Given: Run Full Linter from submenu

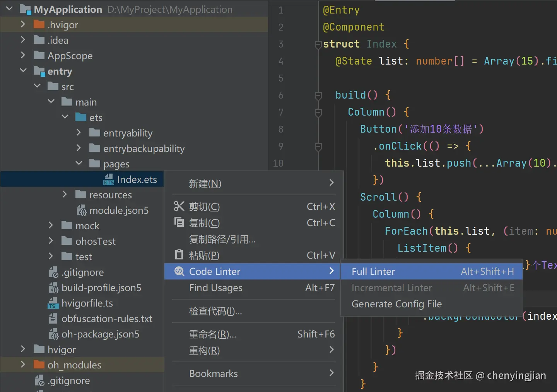Looking at the screenshot, I should [432, 271].
